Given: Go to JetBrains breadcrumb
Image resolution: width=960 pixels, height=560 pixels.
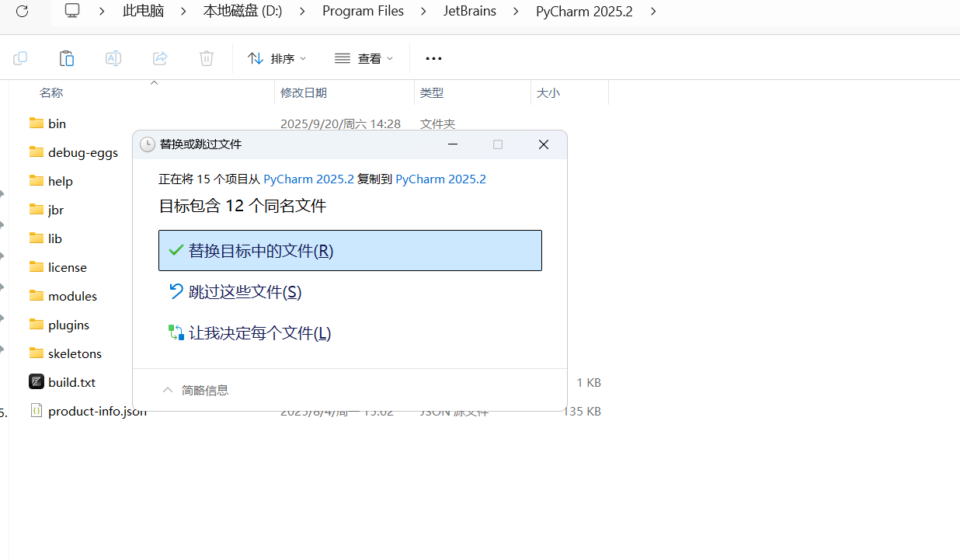Looking at the screenshot, I should (469, 11).
